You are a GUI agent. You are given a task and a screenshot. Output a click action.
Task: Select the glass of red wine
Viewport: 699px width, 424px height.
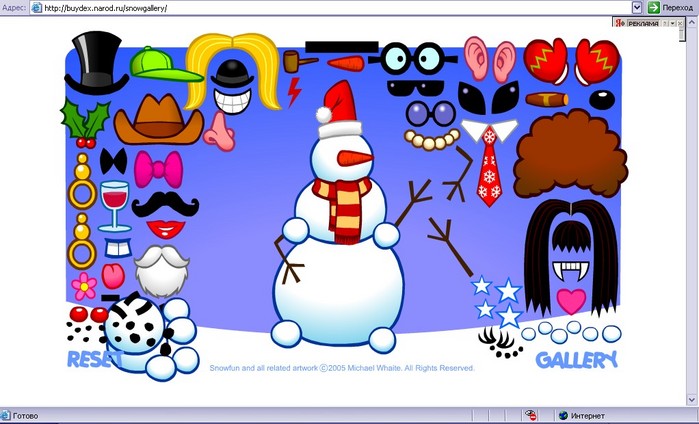115,206
